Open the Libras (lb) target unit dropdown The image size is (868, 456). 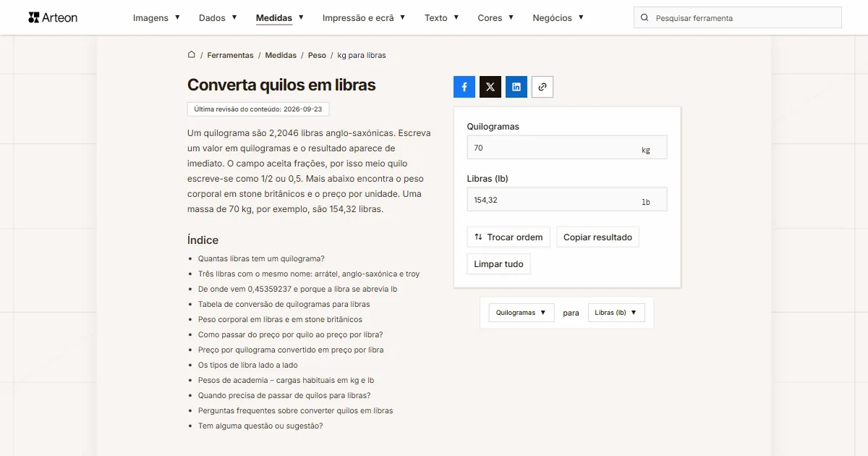coord(616,313)
